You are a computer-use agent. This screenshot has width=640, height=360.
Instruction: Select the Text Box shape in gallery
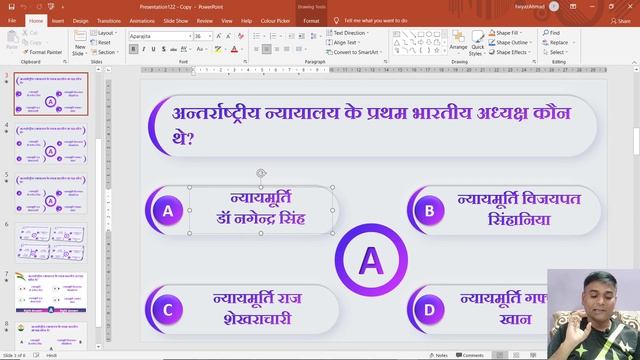(396, 34)
